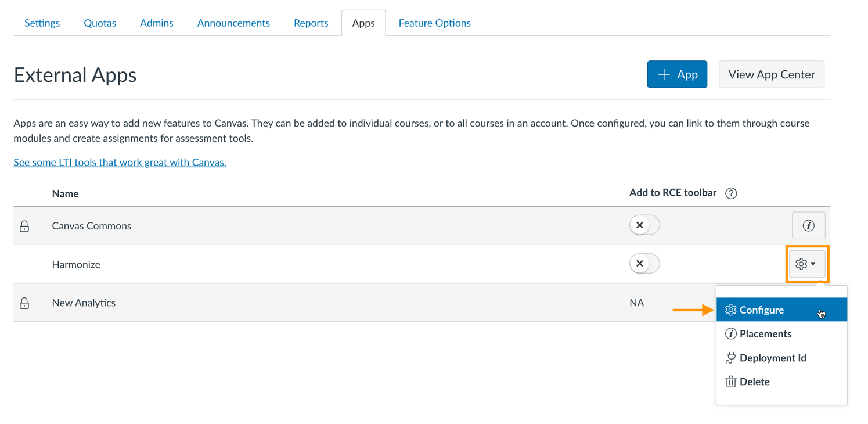
Task: Open the Harmonize gear settings dropdown
Action: point(806,264)
